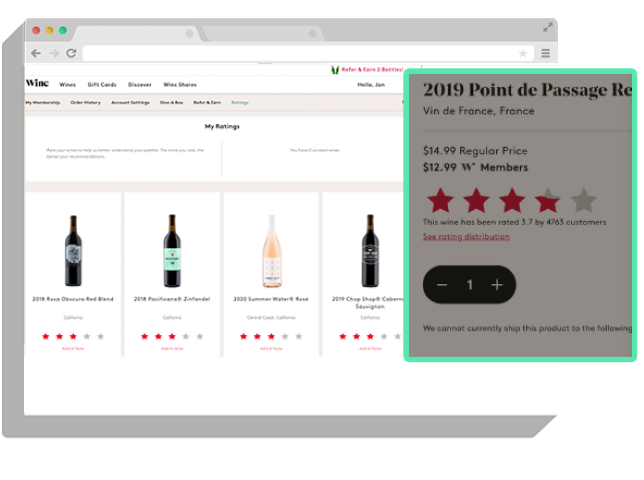The image size is (644, 480).
Task: Rate Chop Shop Cabernet two stars
Action: tap(356, 337)
